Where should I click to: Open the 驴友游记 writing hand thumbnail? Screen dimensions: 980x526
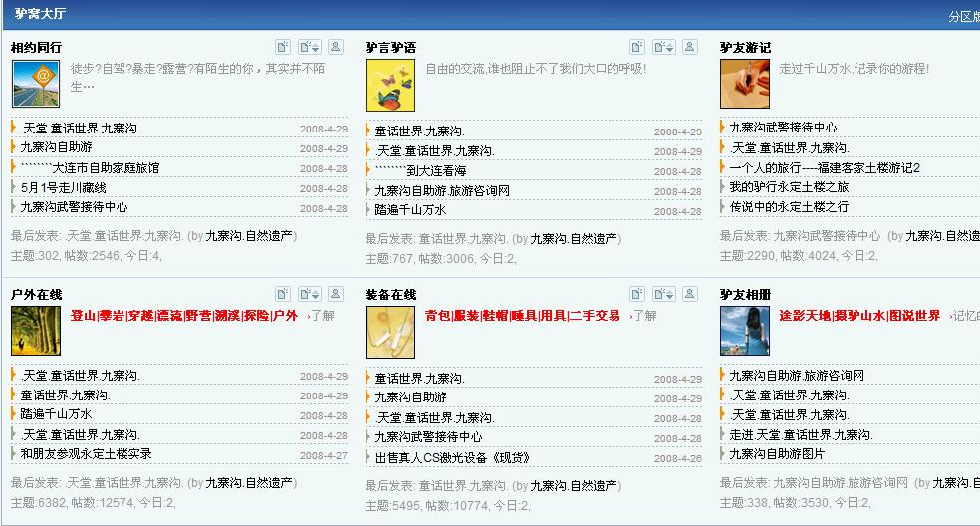coord(744,84)
